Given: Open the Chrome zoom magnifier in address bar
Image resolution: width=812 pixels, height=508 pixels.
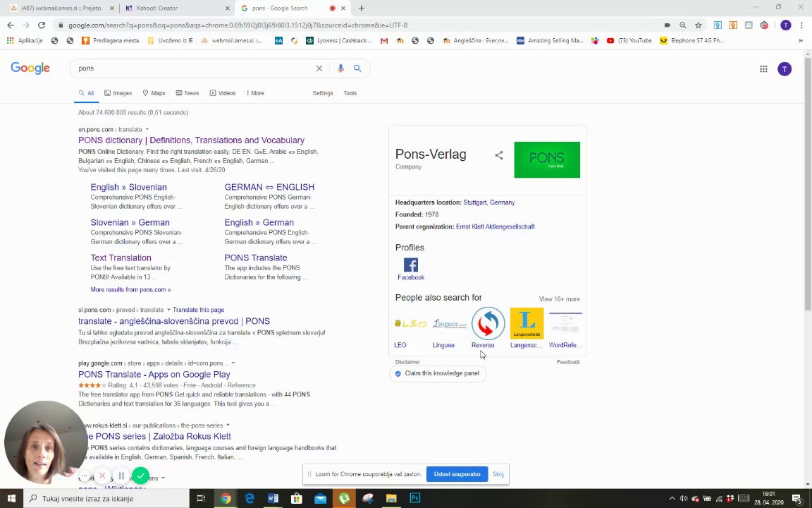Looking at the screenshot, I should point(682,25).
